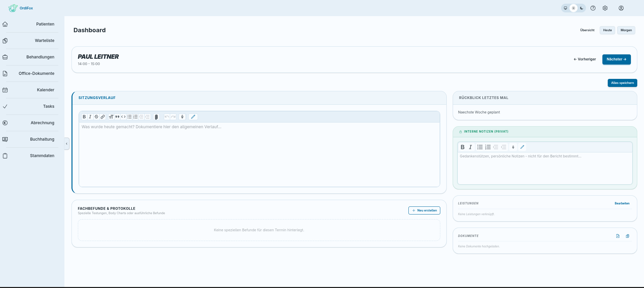Click the Nächster button

pos(616,59)
